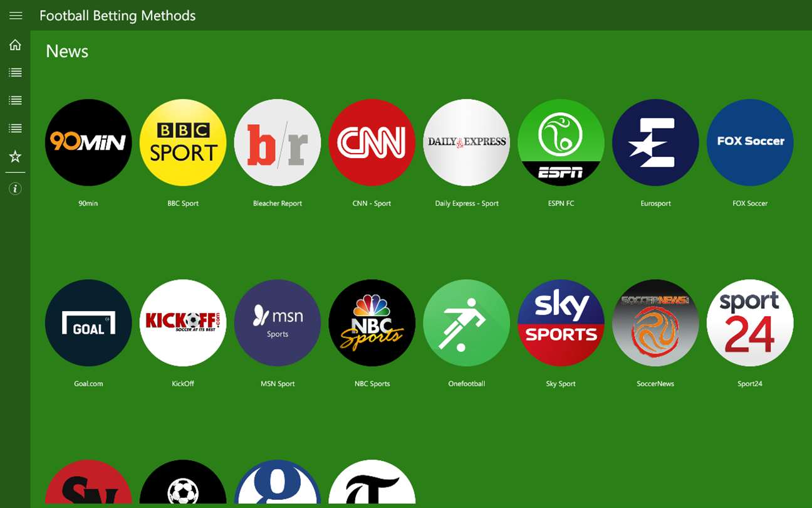Open the second list icon in the sidebar
Screen dimensions: 812x508
click(x=15, y=100)
